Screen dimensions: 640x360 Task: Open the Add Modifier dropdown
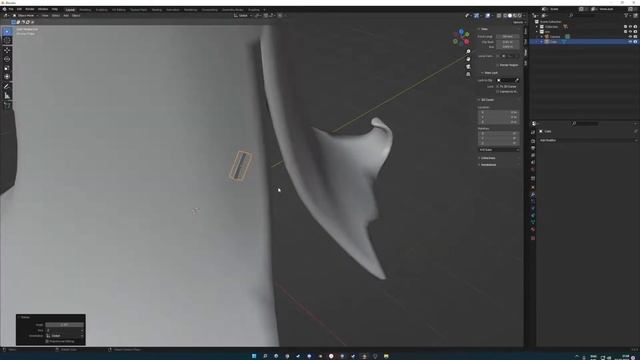pos(587,140)
